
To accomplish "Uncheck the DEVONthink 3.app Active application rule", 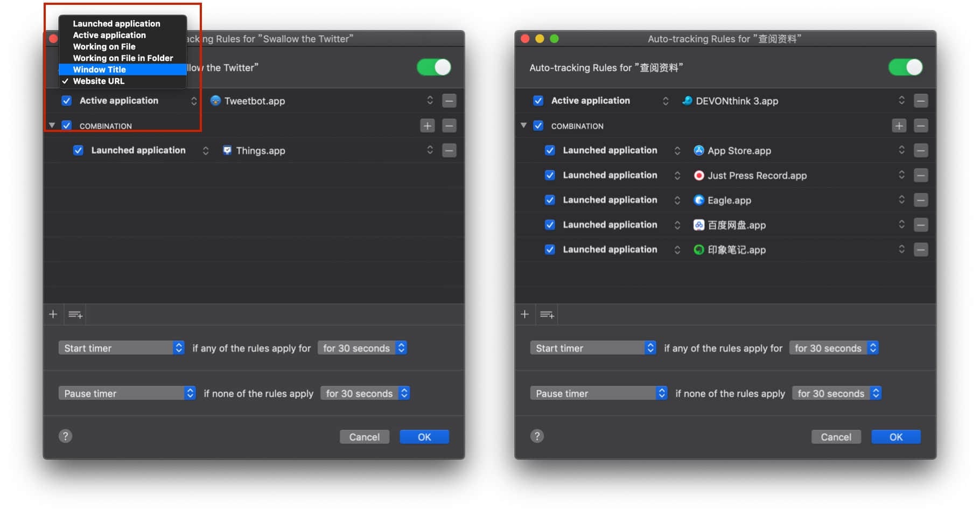I will [538, 101].
